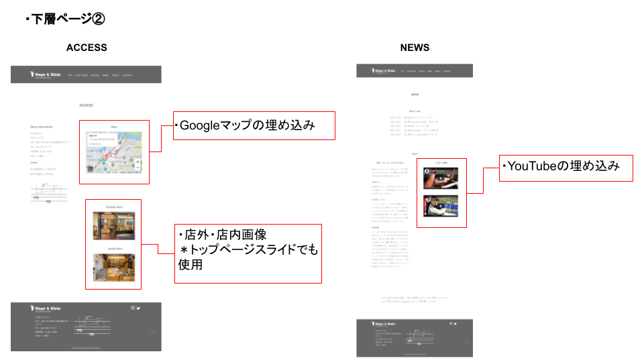Select the Inside Shot store photo
Viewport: 644px width, 362px height.
click(x=113, y=267)
